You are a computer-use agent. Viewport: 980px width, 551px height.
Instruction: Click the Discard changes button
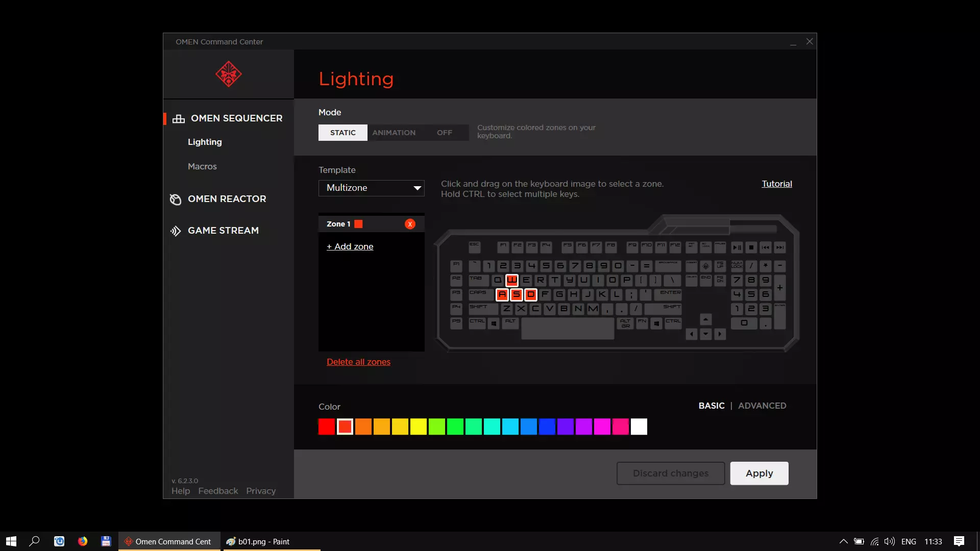[671, 473]
